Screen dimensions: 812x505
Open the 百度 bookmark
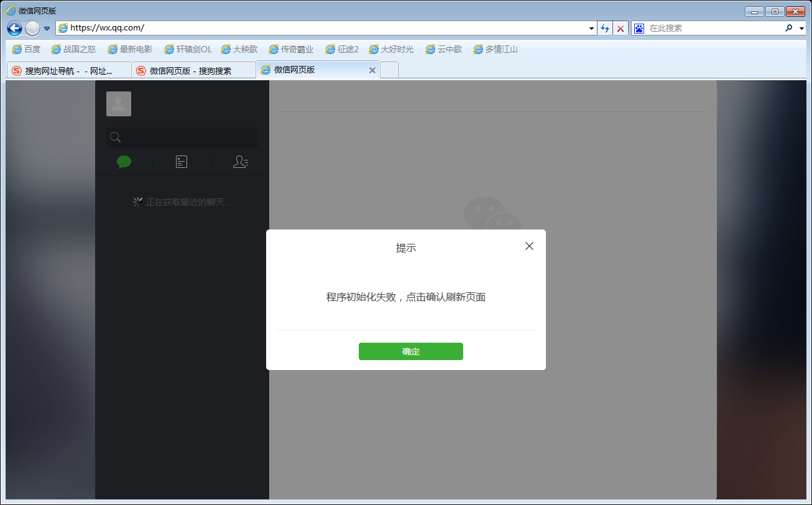26,49
